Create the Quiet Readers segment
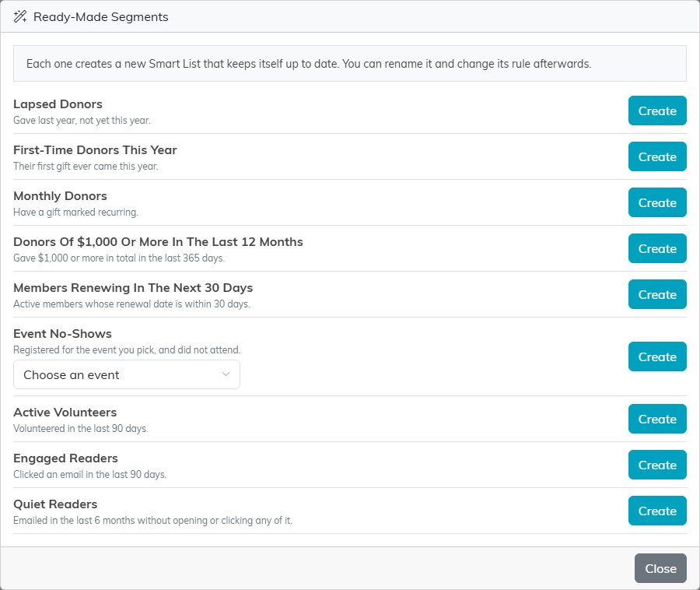Screen dimensions: 700x590 tap(657, 511)
